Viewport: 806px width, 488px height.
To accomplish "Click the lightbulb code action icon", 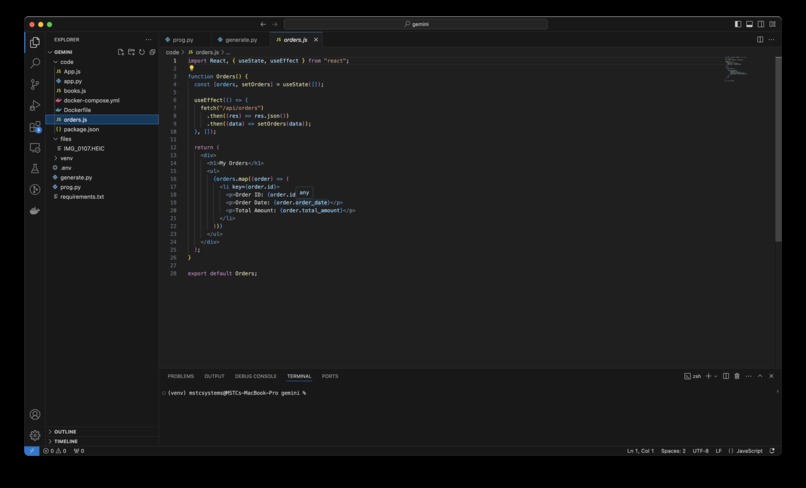I will coord(191,68).
